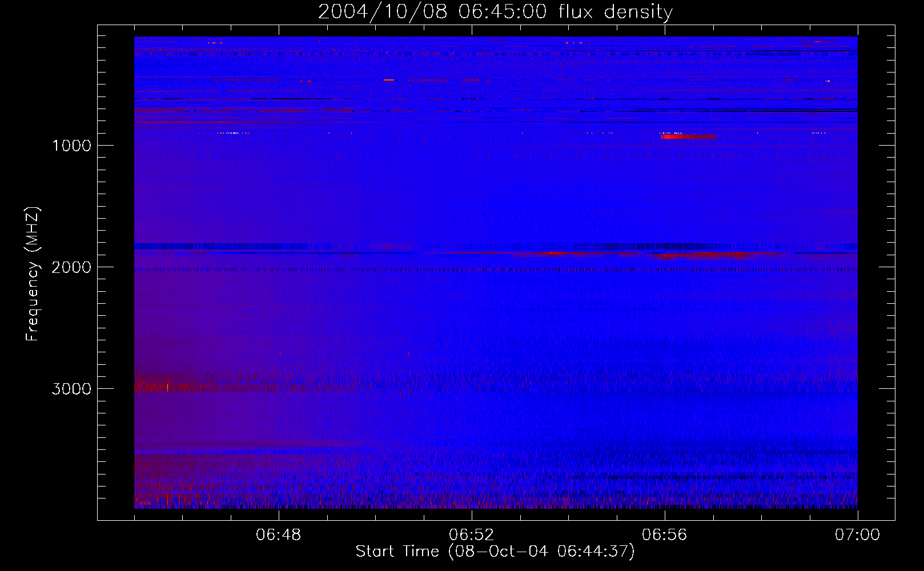Click the '3000' frequency tick label

click(71, 389)
